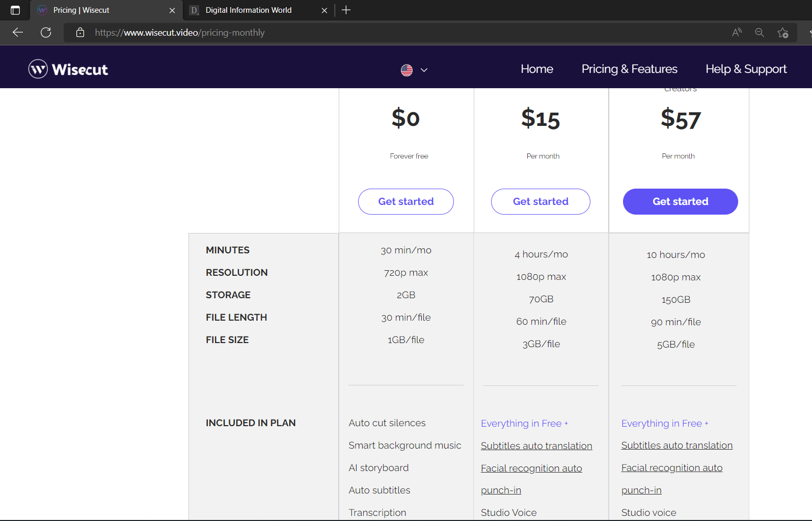812x521 pixels.
Task: Click Everything in Free + in $15 column
Action: [524, 424]
